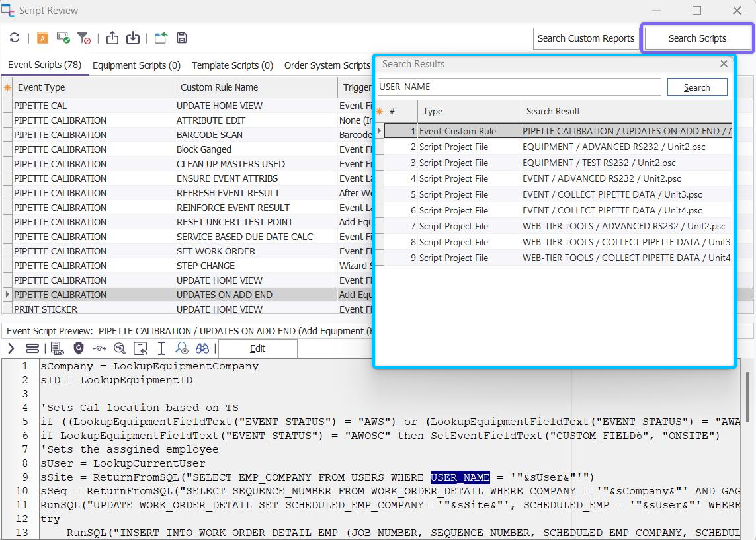This screenshot has width=756, height=540.
Task: Click the binoculars icon in script preview toolbar
Action: point(202,348)
